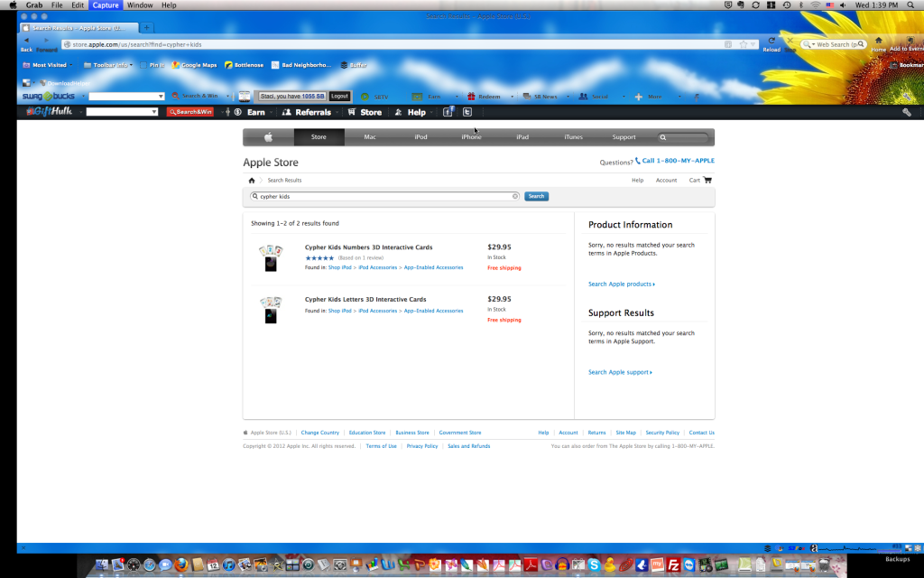This screenshot has width=924, height=578.
Task: Open iTunes from the Dock
Action: (228, 565)
